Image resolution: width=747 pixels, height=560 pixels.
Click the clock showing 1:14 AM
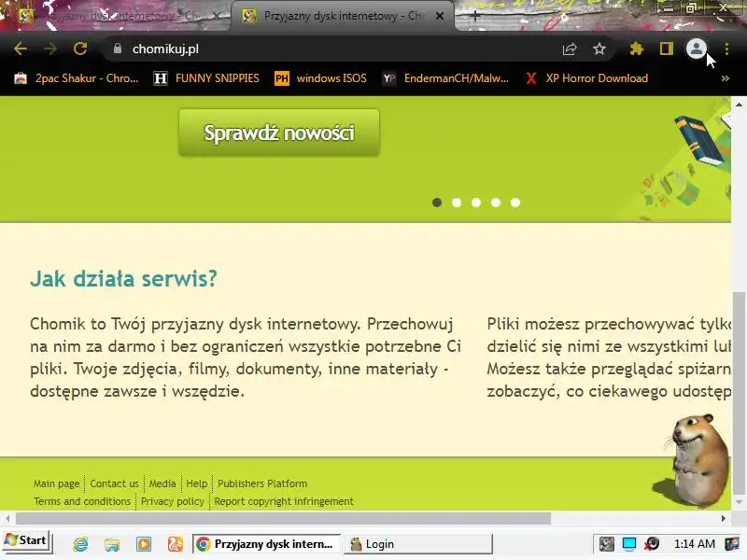[x=694, y=544]
